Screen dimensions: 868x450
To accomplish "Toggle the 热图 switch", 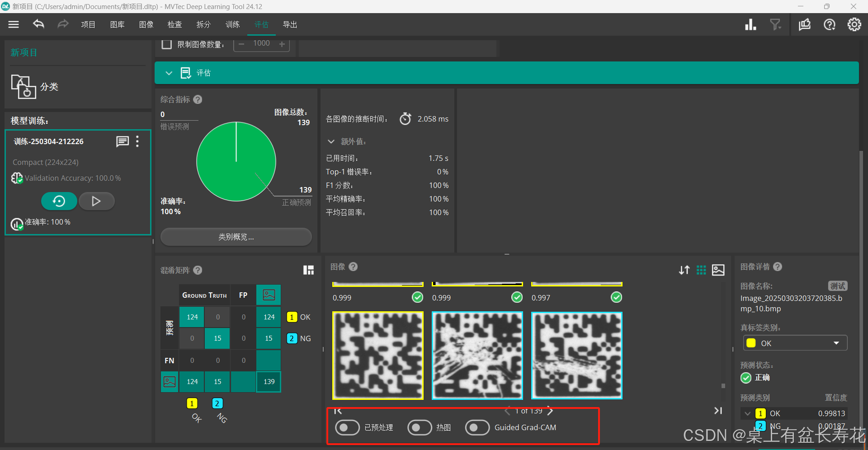I will [420, 427].
